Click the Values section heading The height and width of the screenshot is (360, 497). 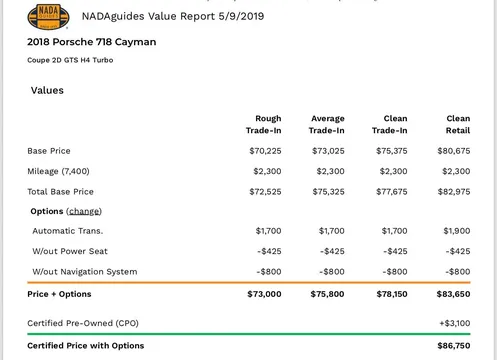[x=47, y=90]
